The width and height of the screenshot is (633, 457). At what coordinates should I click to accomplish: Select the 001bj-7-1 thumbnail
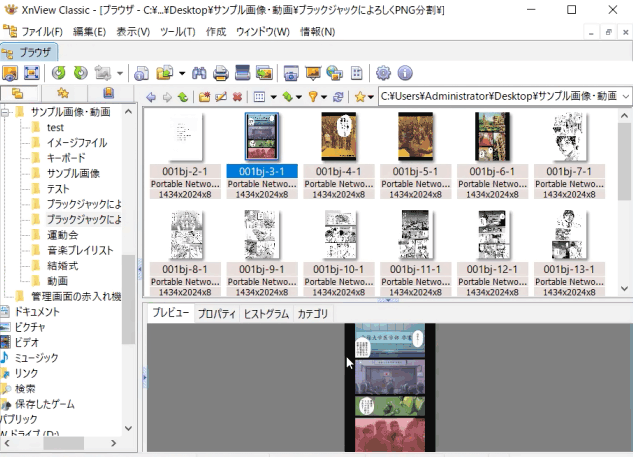tap(569, 156)
